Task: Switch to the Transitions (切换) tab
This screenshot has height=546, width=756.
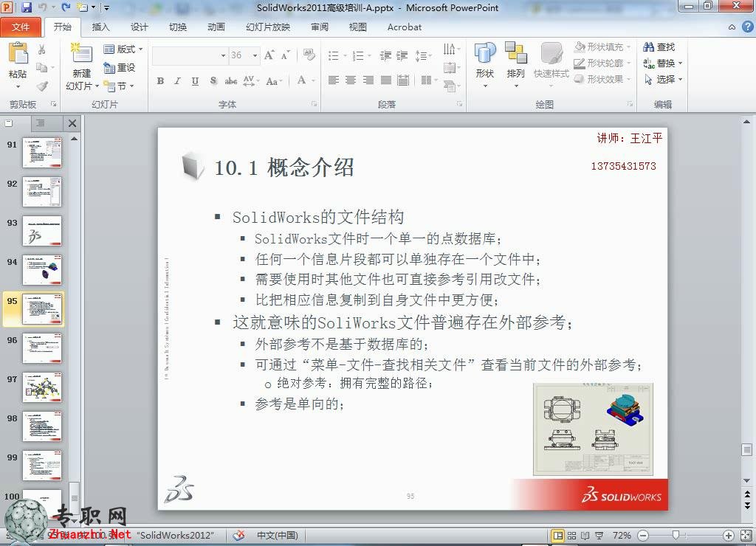Action: click(x=178, y=27)
